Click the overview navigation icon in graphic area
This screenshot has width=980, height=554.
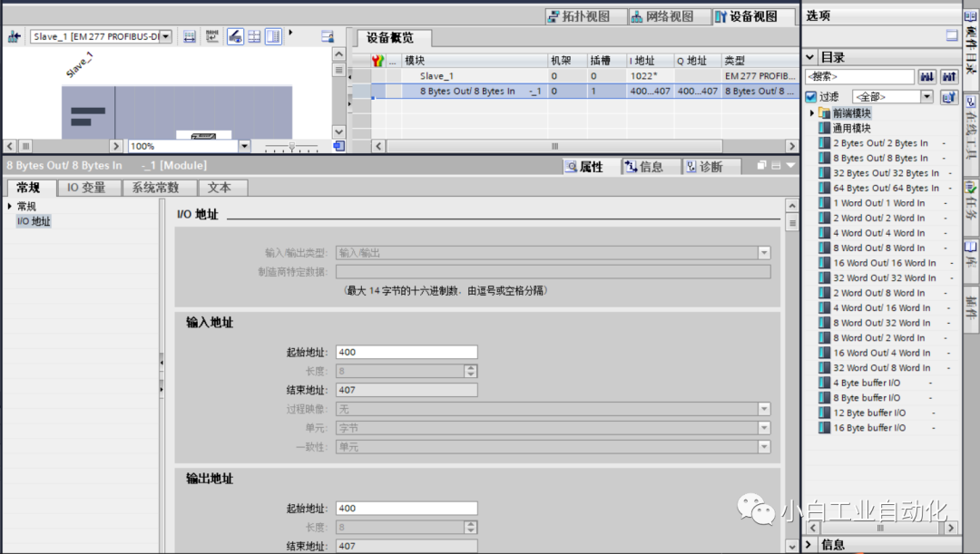(x=338, y=146)
